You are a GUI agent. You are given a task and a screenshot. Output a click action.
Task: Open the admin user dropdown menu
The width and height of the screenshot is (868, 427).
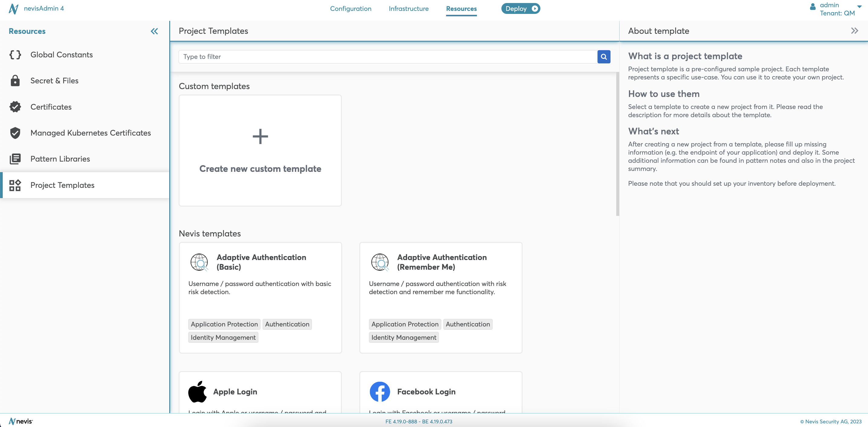859,7
